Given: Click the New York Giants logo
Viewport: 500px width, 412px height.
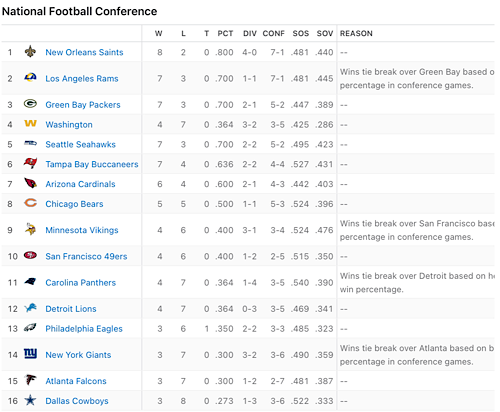Looking at the screenshot, I should (x=30, y=354).
